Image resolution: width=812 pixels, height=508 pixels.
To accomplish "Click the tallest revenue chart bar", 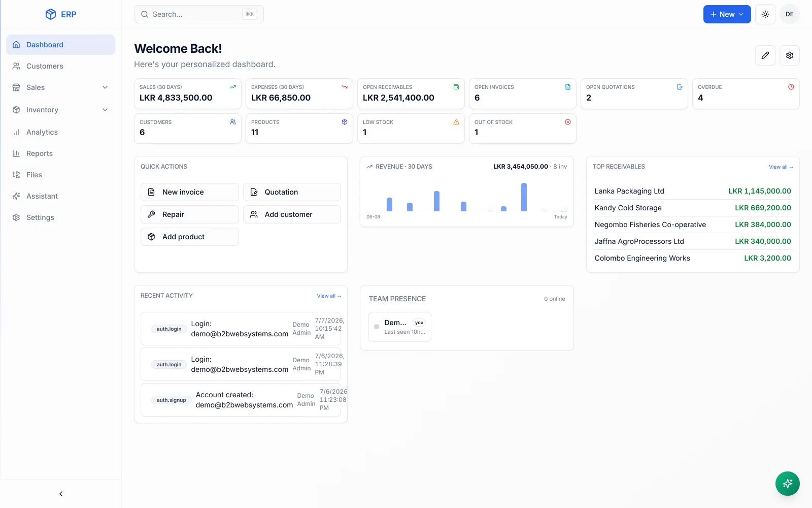I will click(524, 197).
